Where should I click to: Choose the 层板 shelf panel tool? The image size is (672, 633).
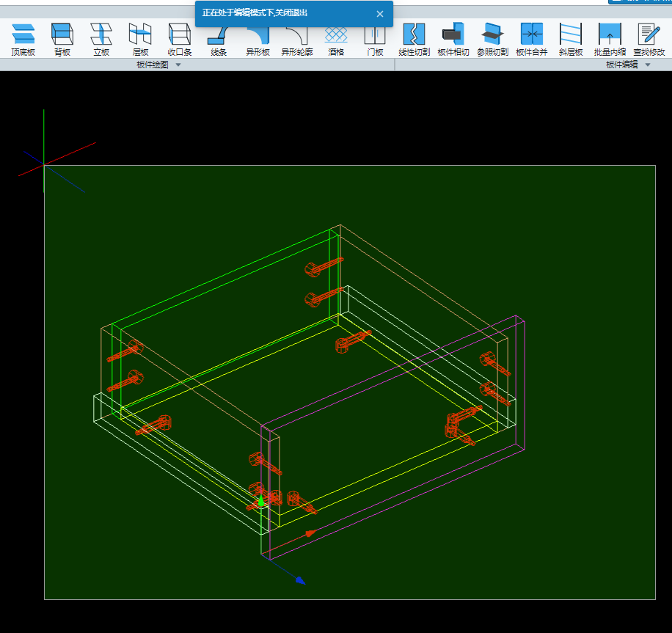click(x=140, y=39)
